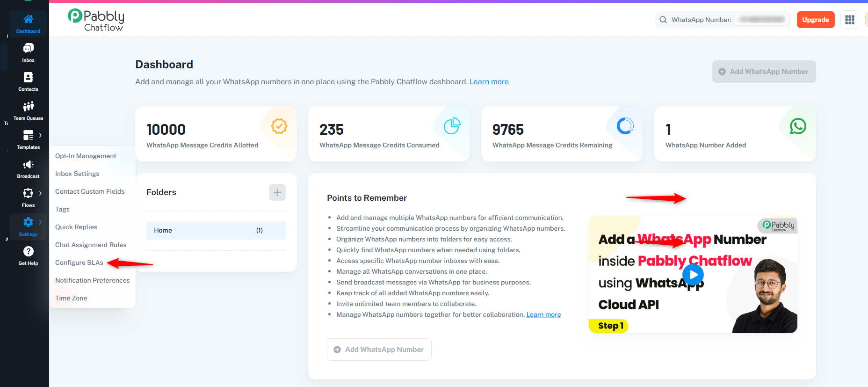Open Team Queues sidebar icon
This screenshot has height=387, width=868.
point(28,106)
